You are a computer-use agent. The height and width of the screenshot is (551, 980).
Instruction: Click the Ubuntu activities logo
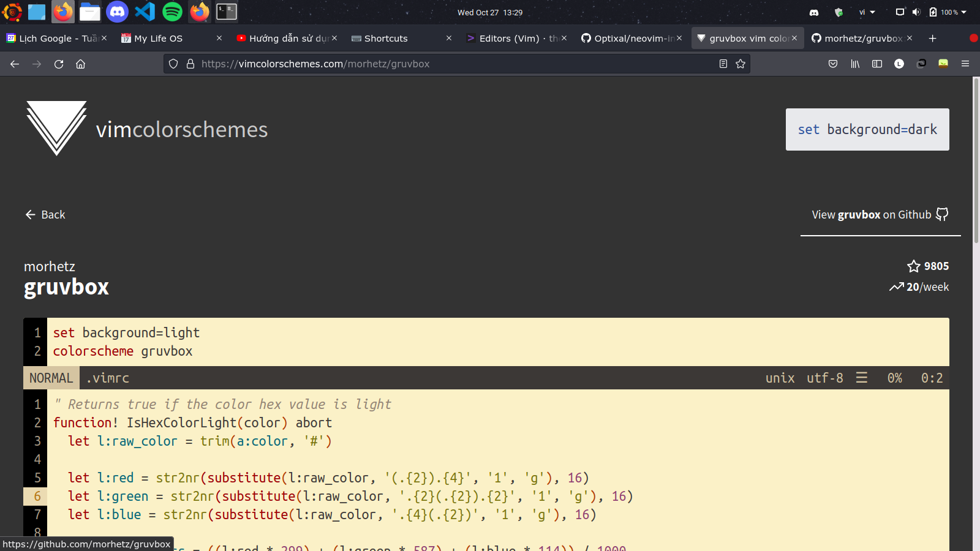tap(12, 12)
